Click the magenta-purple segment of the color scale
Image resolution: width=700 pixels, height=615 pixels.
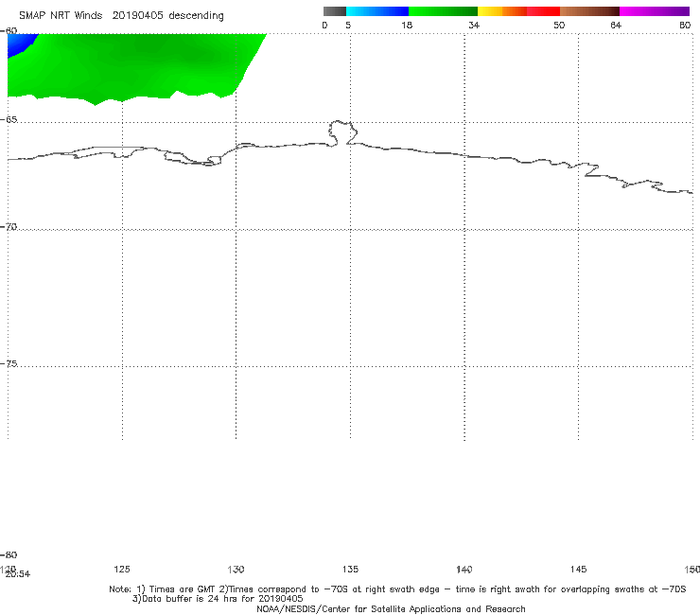coord(655,11)
